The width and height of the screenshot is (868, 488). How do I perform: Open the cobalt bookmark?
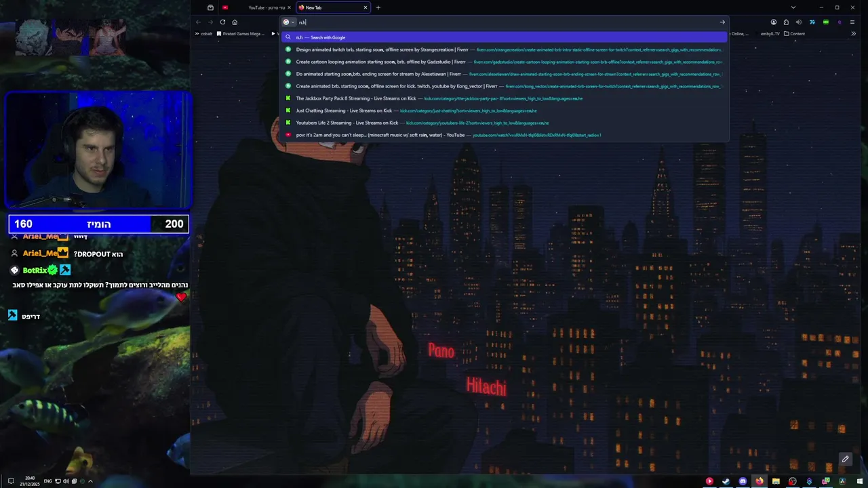(x=203, y=34)
